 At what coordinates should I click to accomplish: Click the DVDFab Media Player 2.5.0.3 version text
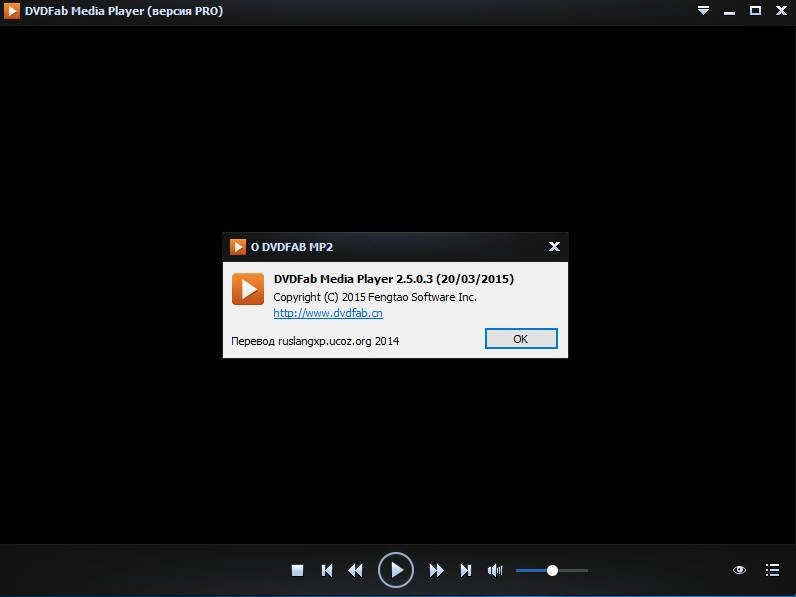coord(393,279)
